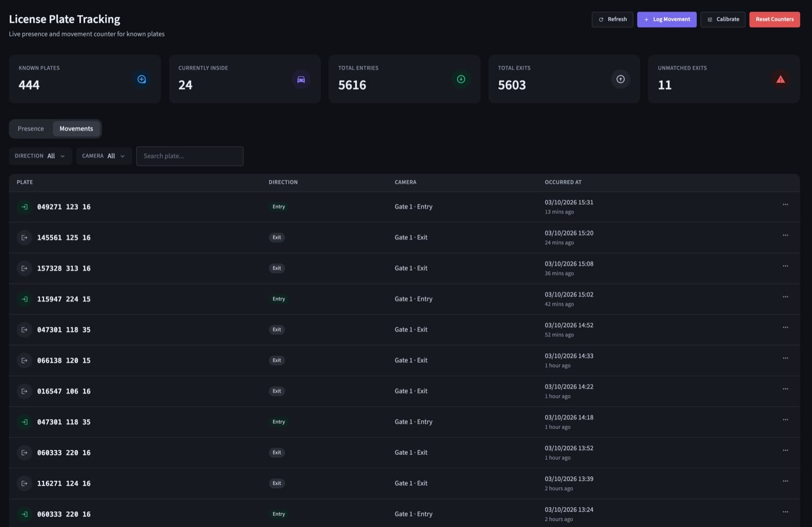
Task: Click entry icon beside plate 049271 123 16
Action: point(24,207)
